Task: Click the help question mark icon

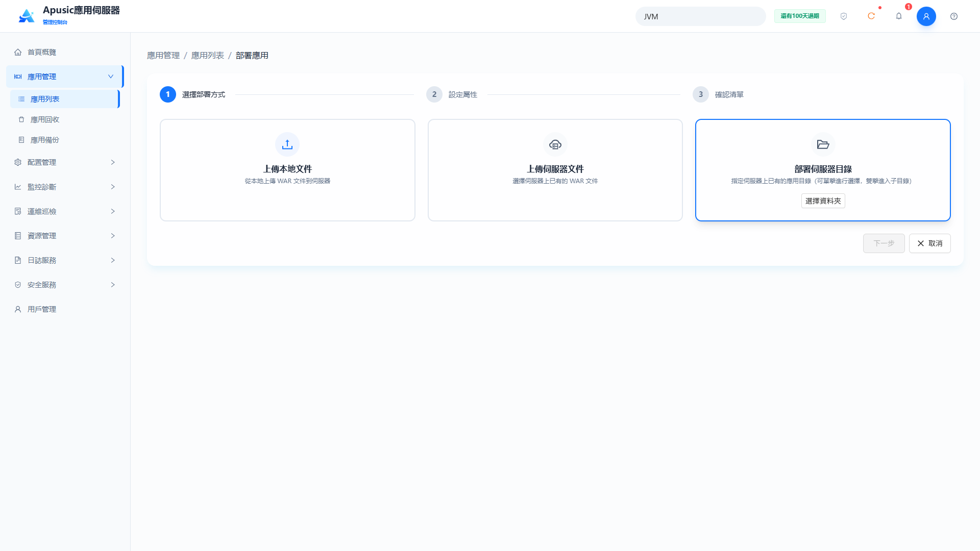Action: click(x=954, y=16)
